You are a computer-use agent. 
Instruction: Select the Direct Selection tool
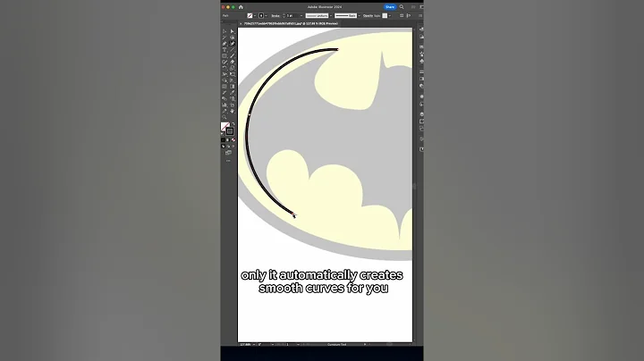(232, 31)
